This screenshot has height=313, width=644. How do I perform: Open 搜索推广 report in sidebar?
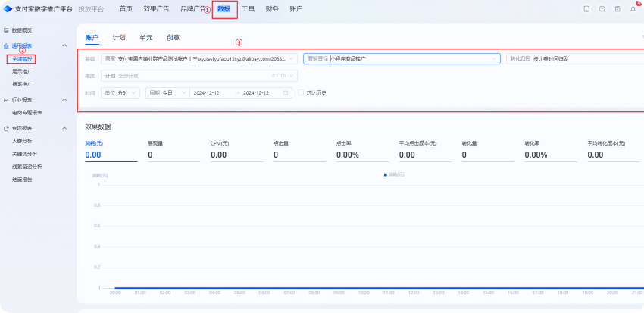[23, 84]
